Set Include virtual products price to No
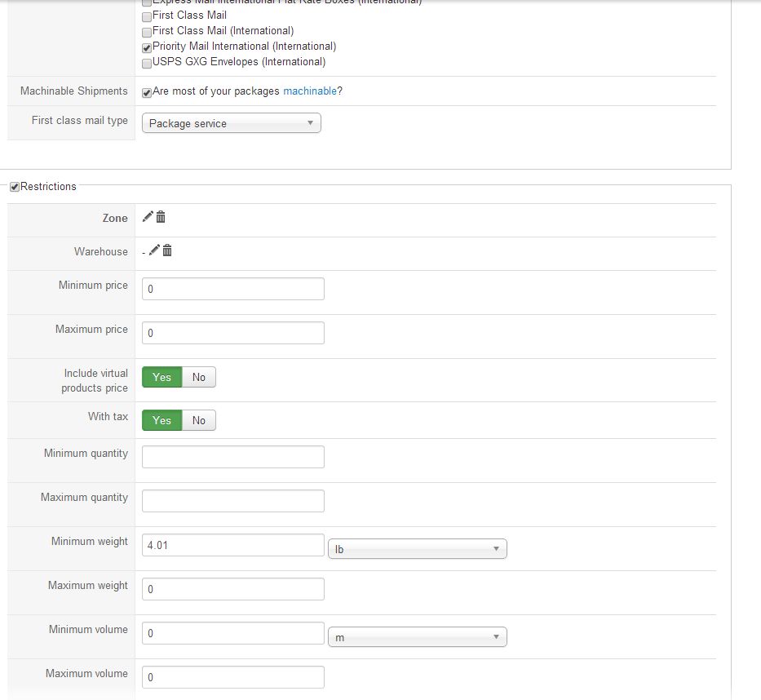Image resolution: width=761 pixels, height=700 pixels. pyautogui.click(x=199, y=377)
